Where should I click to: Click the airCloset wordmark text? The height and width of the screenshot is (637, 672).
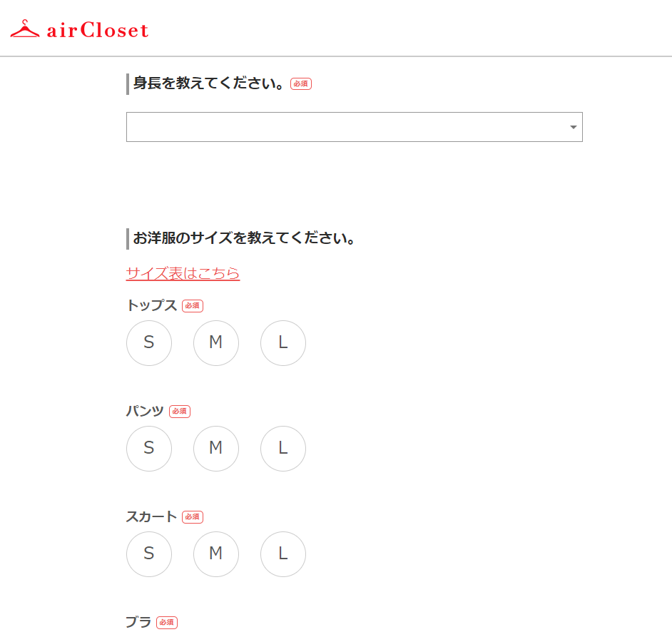(x=98, y=30)
